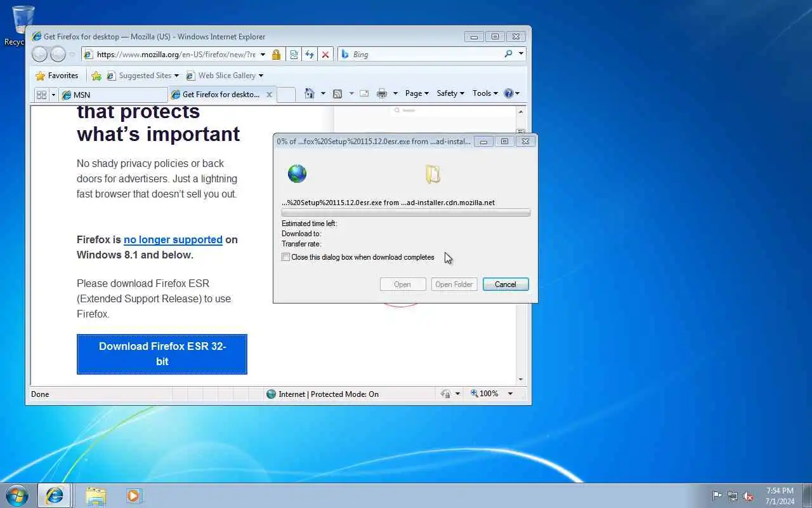Open the Tools menu

click(x=485, y=93)
